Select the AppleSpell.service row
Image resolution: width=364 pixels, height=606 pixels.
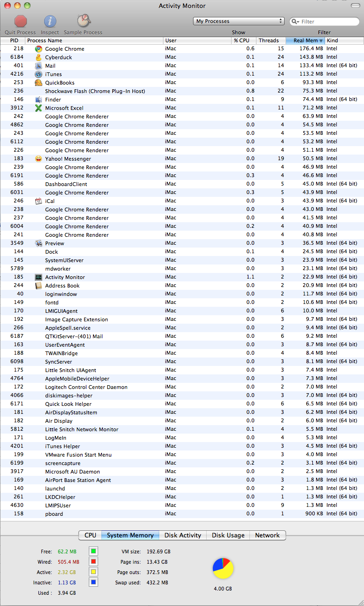point(182,328)
